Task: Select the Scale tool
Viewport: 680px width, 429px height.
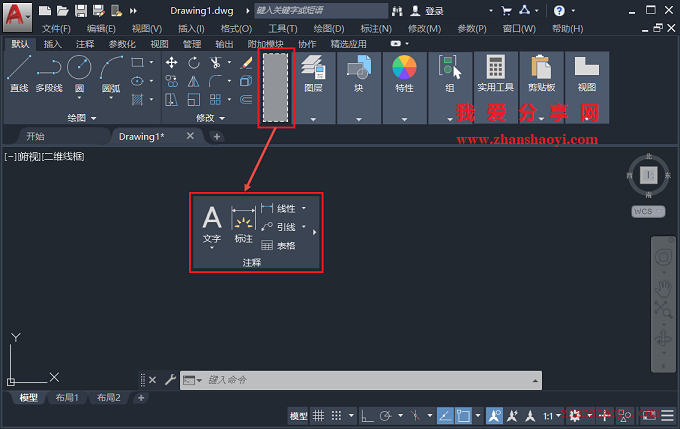Action: (194, 100)
